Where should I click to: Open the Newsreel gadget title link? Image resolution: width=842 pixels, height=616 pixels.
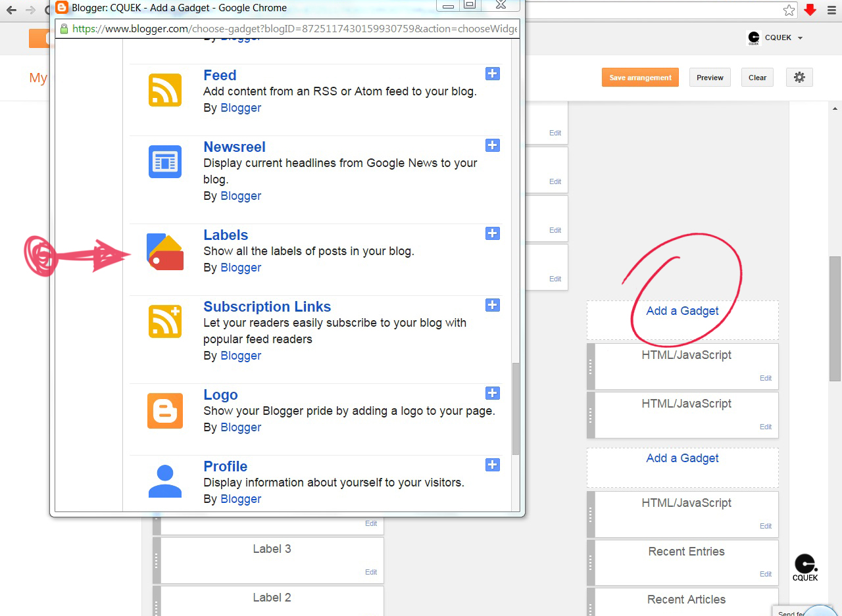234,147
